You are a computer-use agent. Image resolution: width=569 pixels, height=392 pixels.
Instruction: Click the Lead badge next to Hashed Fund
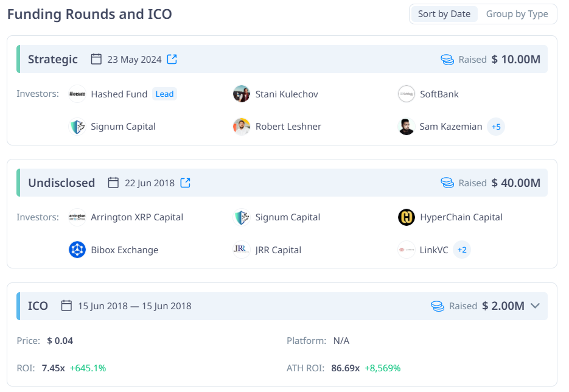(x=164, y=94)
